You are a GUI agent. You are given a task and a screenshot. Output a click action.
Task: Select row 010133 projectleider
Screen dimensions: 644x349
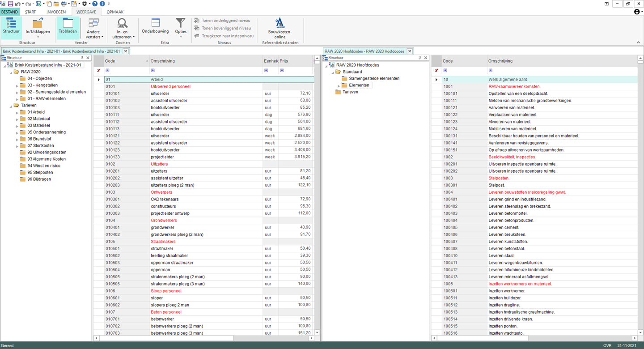click(209, 157)
